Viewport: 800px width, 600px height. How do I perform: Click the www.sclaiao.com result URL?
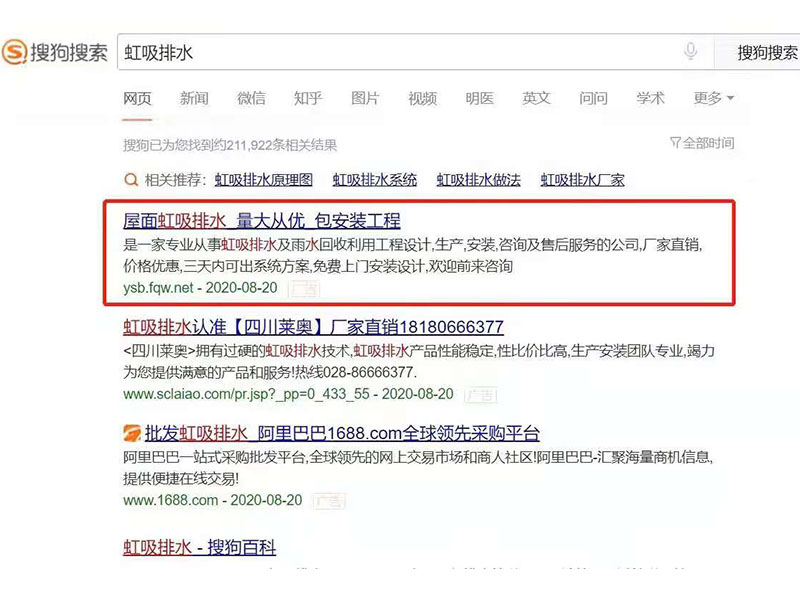coord(246,394)
